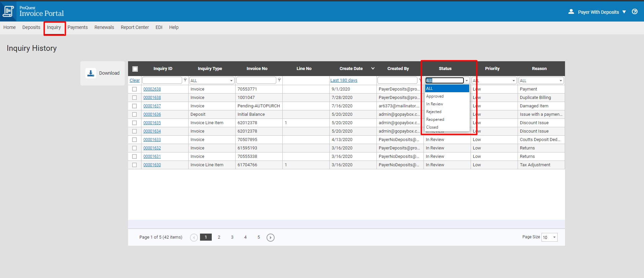644x278 pixels.
Task: Select Approved in the status list
Action: tap(447, 96)
